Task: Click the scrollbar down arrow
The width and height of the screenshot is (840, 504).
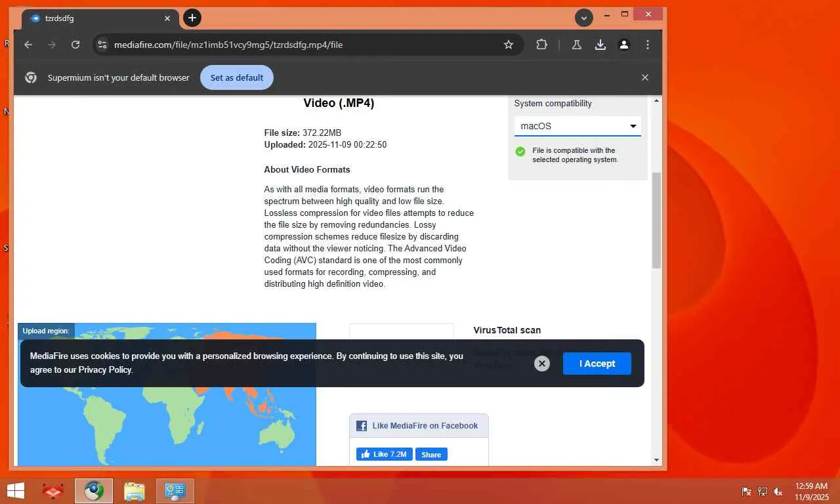Action: click(x=656, y=460)
